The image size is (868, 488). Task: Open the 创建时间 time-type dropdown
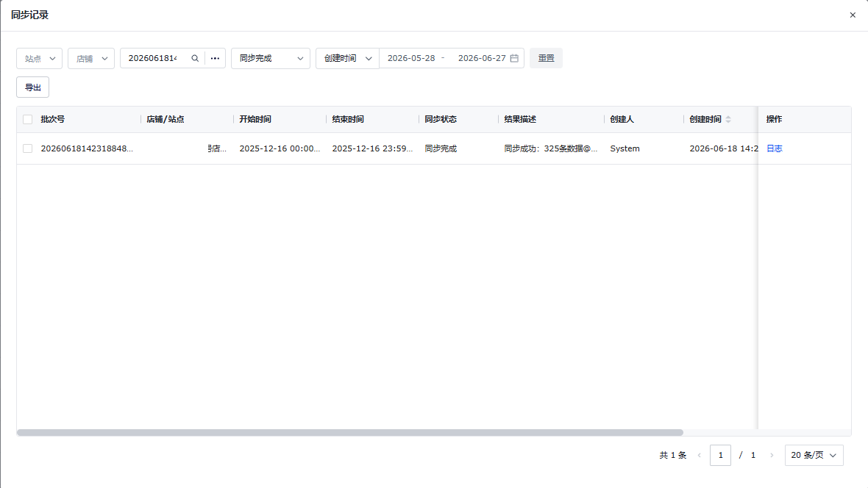[x=348, y=58]
